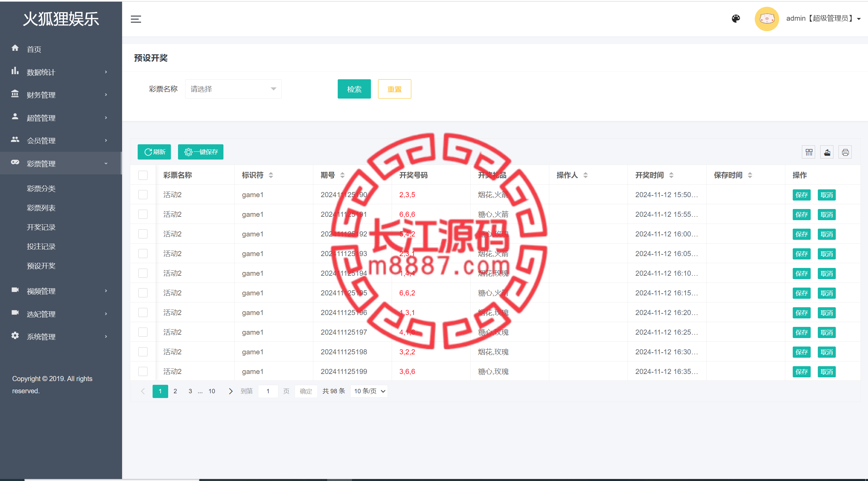Check the row for period 202411125192
This screenshot has width=868, height=481.
click(143, 234)
